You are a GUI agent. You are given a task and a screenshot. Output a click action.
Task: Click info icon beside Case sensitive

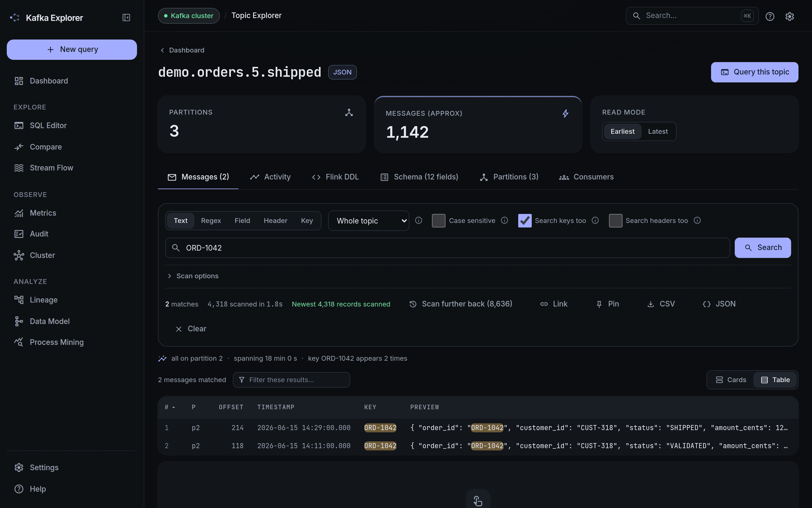504,220
